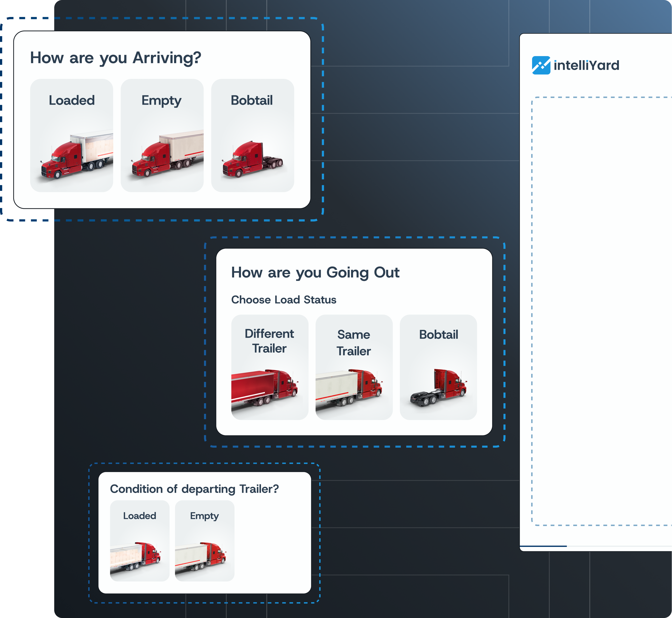Click the intelliYard brand name text

click(x=587, y=66)
